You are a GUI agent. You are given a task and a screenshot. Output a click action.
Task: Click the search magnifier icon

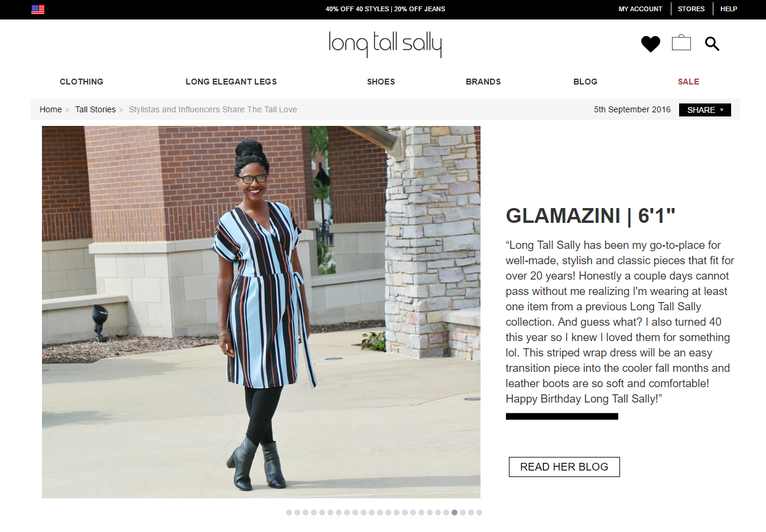(x=712, y=44)
